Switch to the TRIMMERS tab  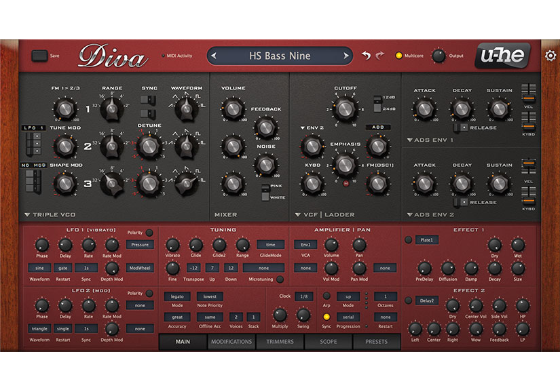point(280,342)
